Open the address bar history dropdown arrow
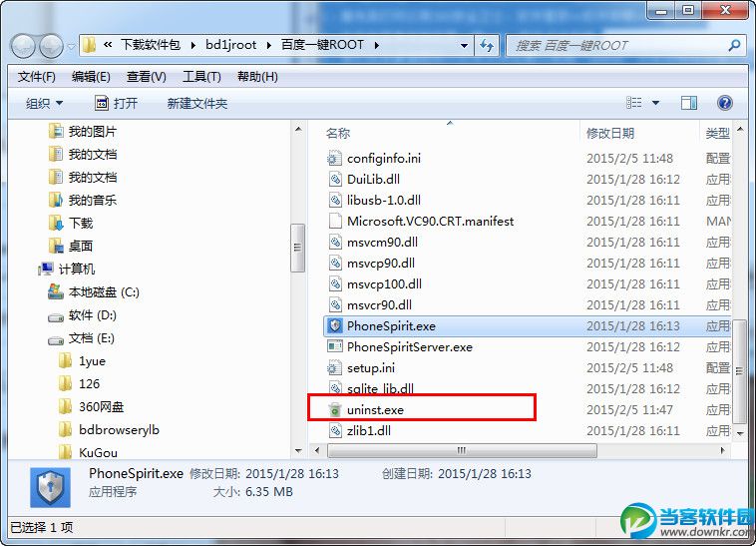 464,46
